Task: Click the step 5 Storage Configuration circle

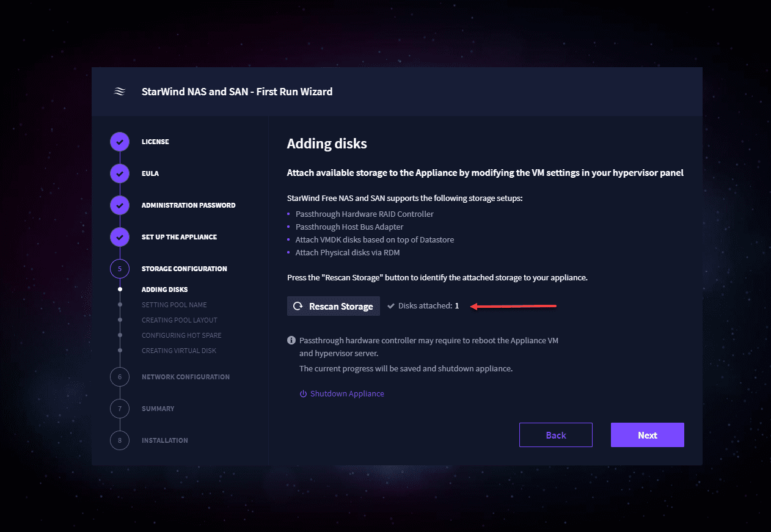Action: coord(120,269)
